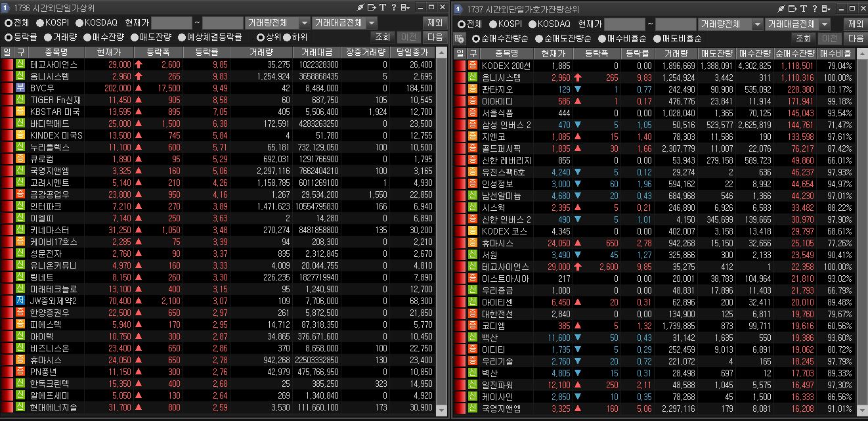Click red day-chart icon of 판타지오 row
The height and width of the screenshot is (421, 868).
(460, 89)
